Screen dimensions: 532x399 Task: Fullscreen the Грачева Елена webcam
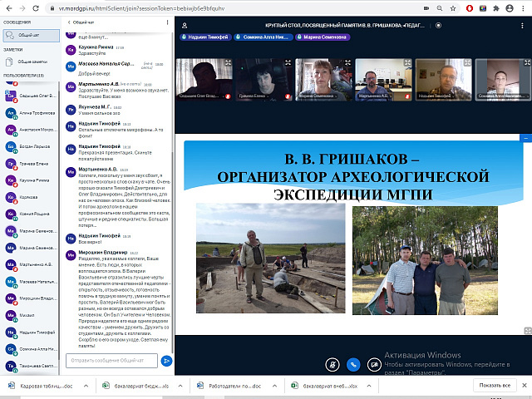pyautogui.click(x=288, y=63)
